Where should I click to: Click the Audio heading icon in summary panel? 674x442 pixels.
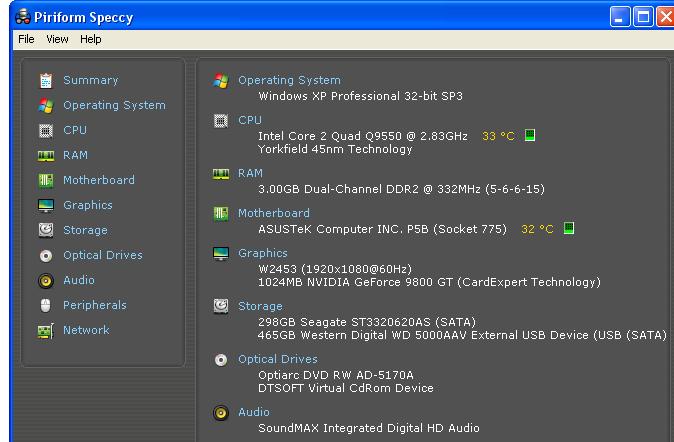click(221, 413)
